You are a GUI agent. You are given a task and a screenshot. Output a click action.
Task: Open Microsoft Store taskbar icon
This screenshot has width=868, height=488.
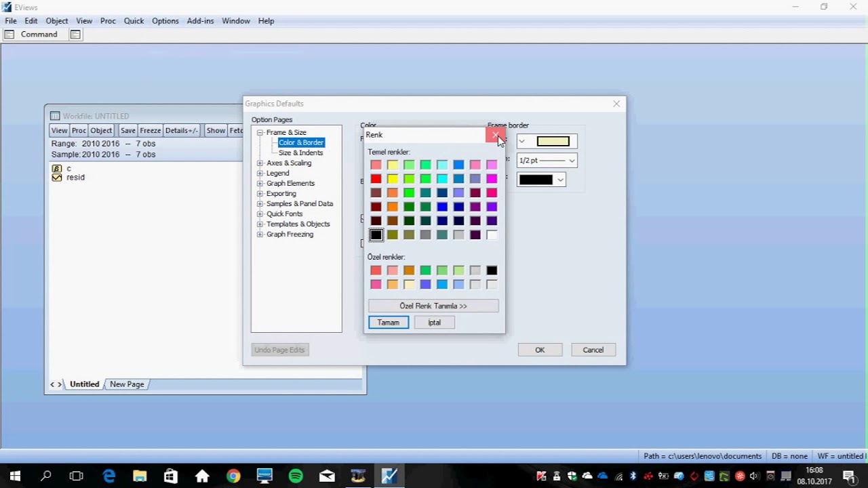click(171, 476)
